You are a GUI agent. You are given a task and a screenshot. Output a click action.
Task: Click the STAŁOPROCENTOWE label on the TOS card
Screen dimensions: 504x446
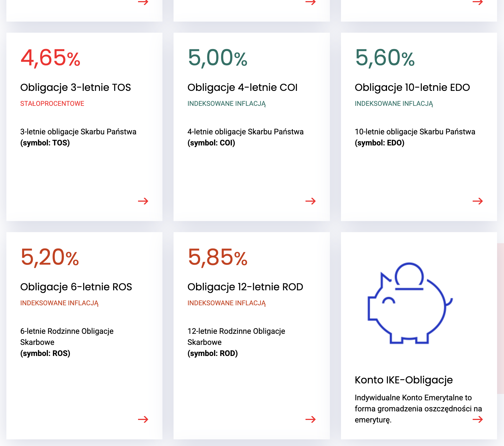click(52, 104)
